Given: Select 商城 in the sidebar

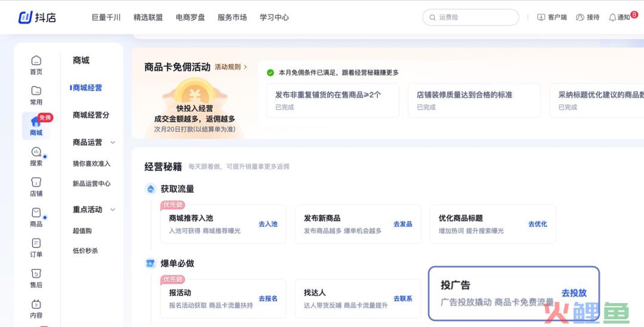Looking at the screenshot, I should [36, 126].
